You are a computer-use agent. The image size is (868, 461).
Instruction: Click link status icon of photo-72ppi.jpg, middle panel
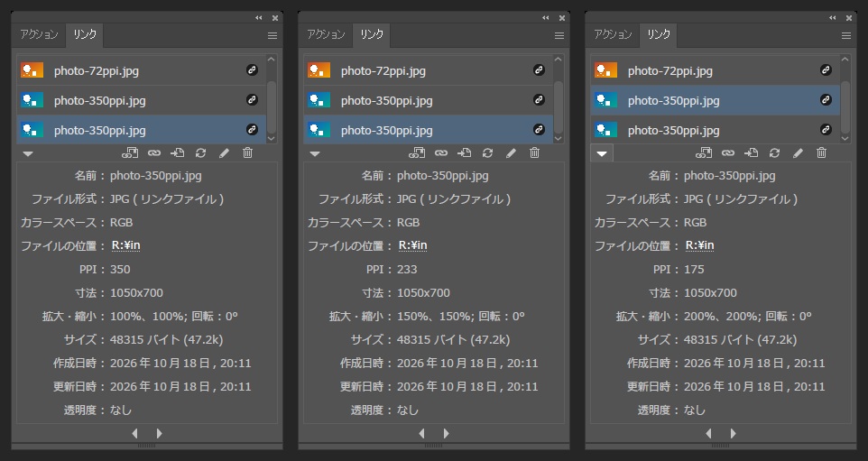pos(539,70)
